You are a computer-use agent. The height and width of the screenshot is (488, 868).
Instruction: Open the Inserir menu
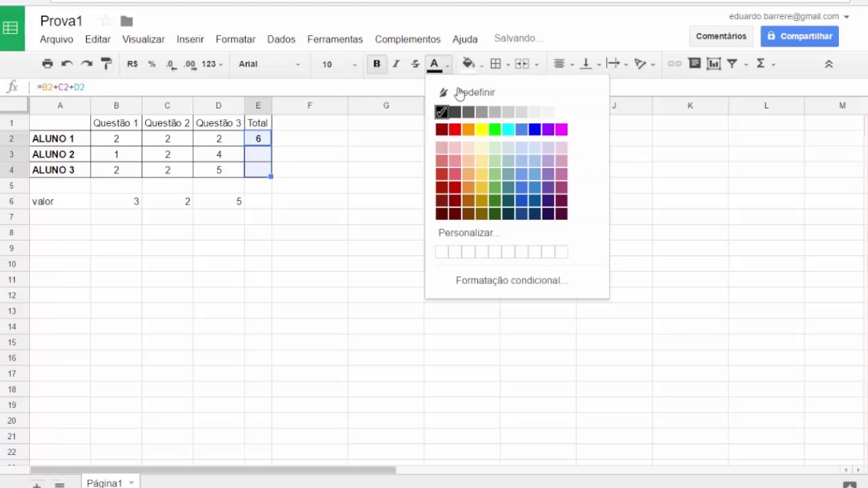tap(190, 39)
